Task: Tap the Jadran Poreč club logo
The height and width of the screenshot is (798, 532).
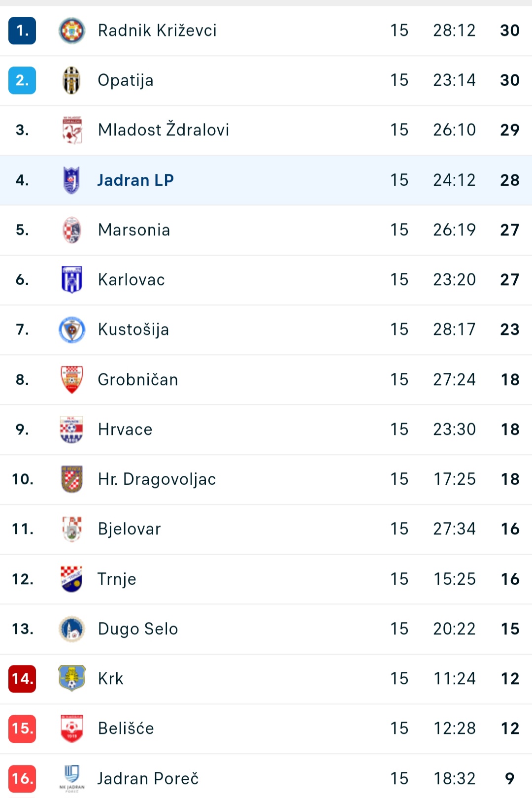Action: coord(72,778)
